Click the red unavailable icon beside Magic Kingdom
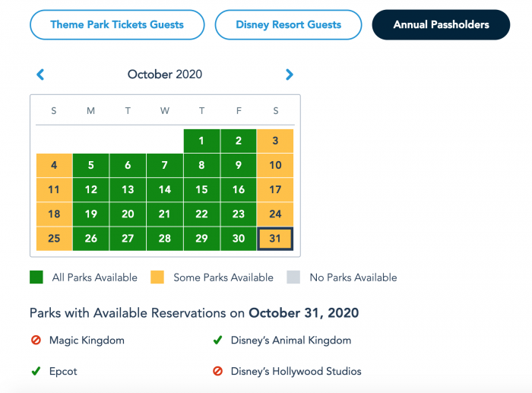This screenshot has width=532, height=393. point(36,340)
